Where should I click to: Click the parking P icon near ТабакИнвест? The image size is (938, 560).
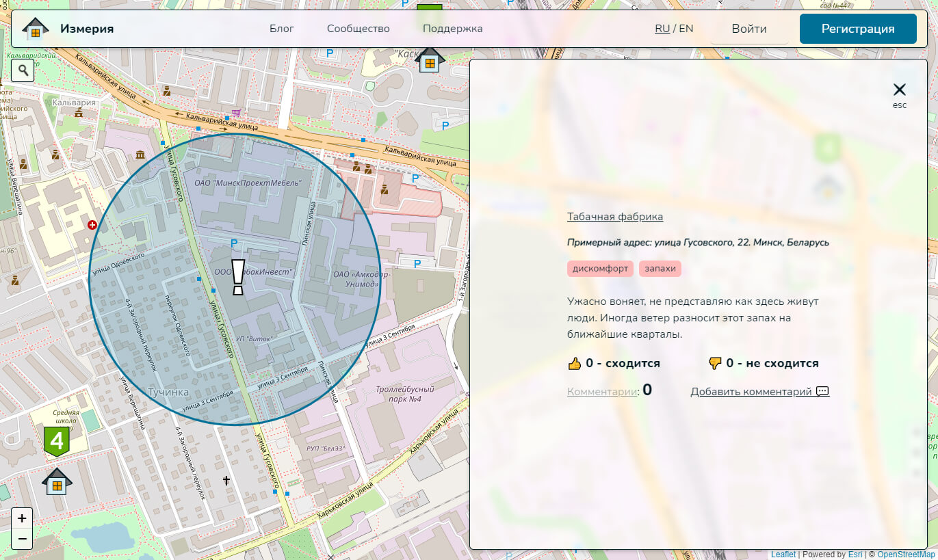234,243
